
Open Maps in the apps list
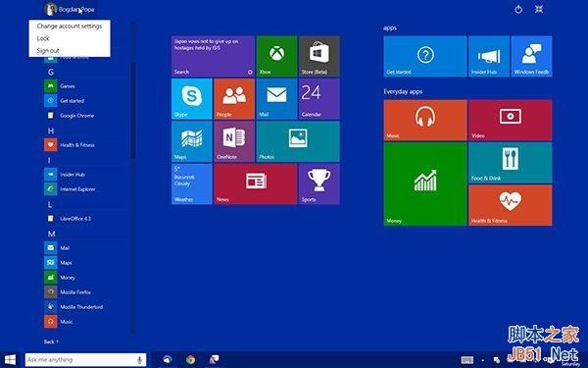[85, 262]
